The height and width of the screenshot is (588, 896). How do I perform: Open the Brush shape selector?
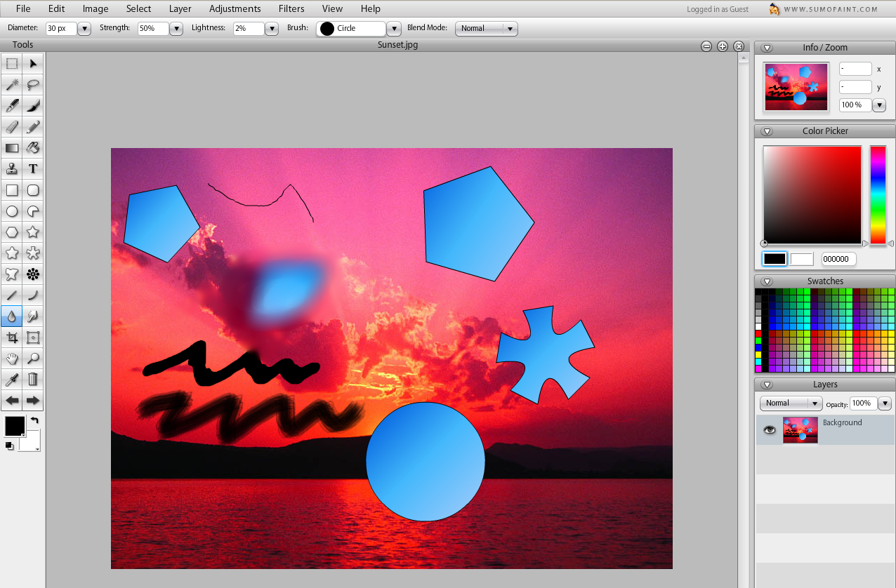(393, 28)
